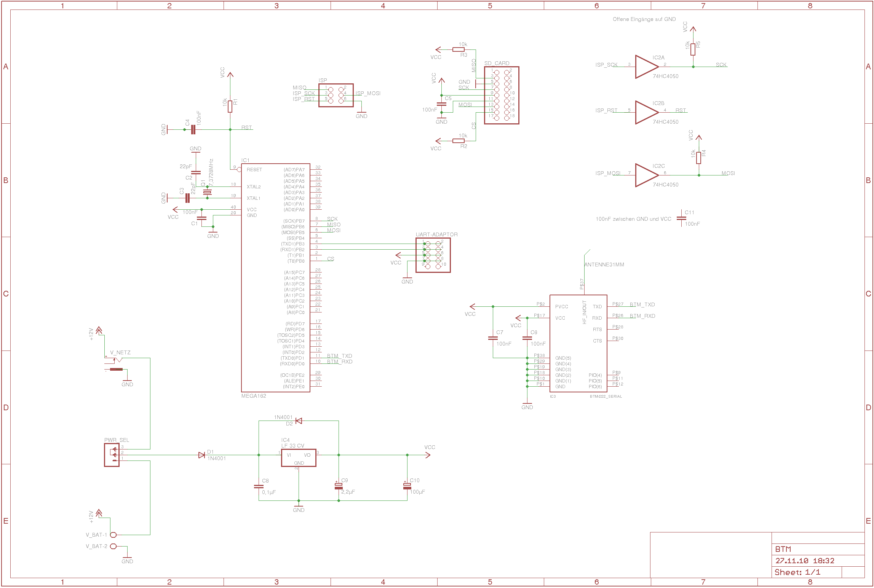Click the CS net label at PB0
Image resolution: width=874 pixels, height=588 pixels.
pos(331,259)
